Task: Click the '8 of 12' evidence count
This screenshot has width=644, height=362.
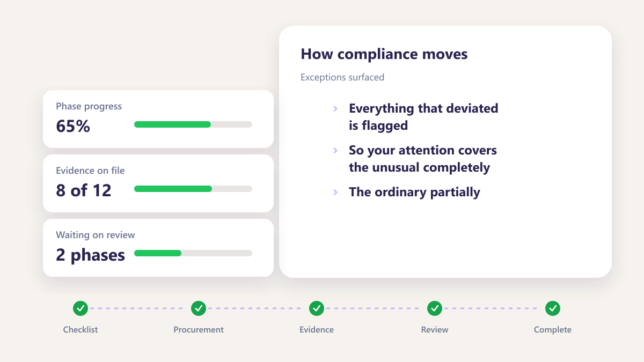Action: click(84, 191)
